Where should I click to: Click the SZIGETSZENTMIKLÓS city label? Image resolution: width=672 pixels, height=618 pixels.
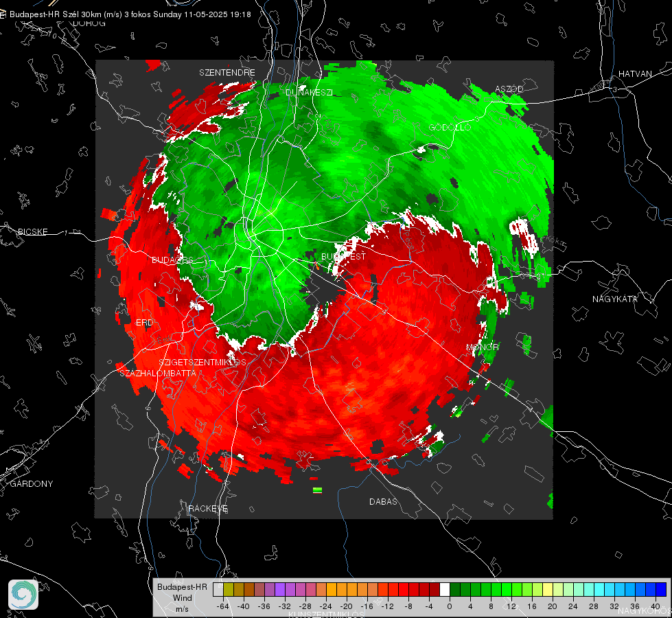tap(202, 362)
